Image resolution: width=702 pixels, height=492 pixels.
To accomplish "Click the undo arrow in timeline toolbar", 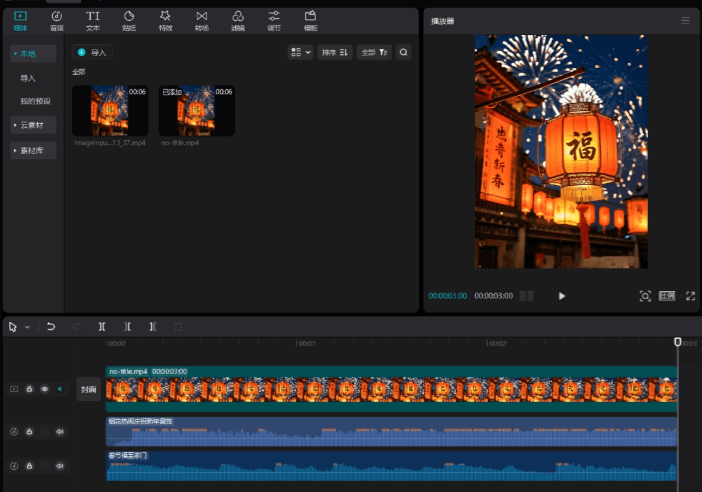I will (x=51, y=327).
